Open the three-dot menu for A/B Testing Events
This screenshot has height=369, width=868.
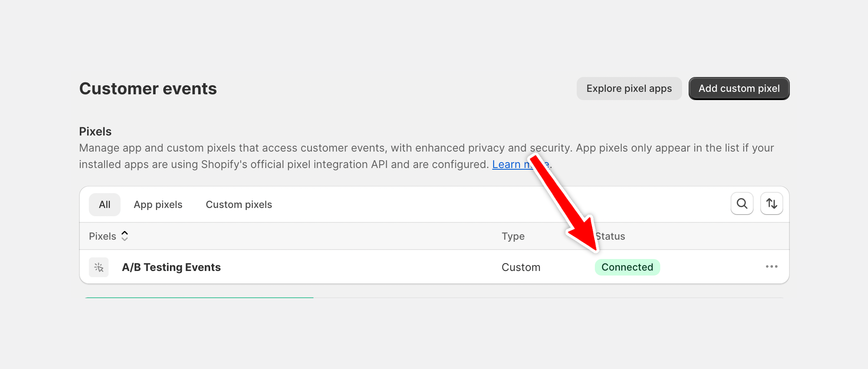[x=771, y=267]
